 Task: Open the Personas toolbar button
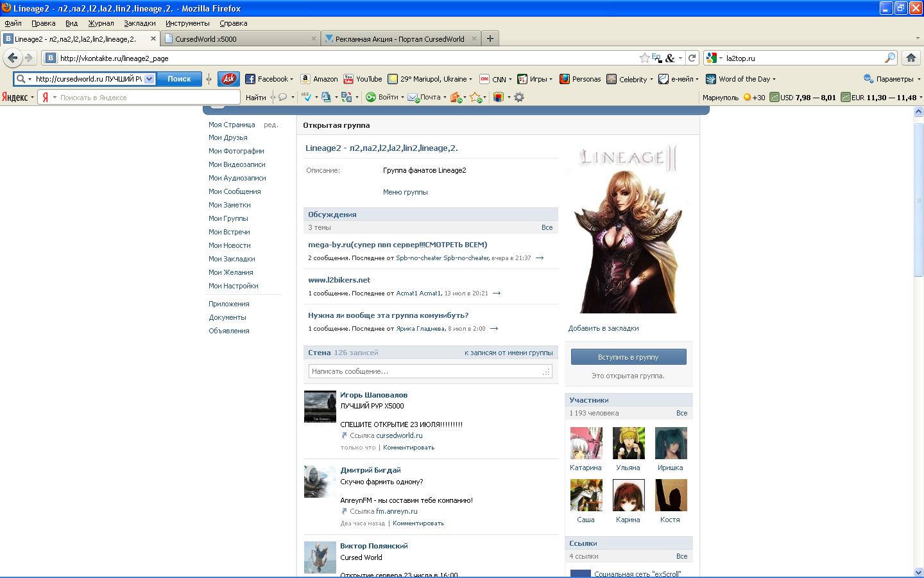click(x=580, y=79)
